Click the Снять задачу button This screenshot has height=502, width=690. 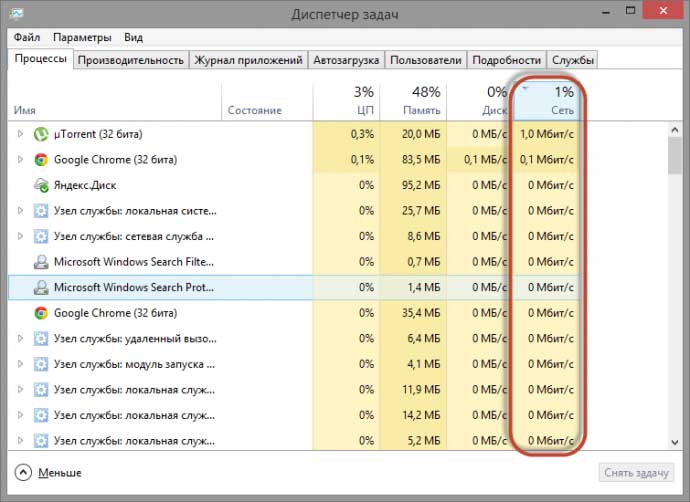click(636, 473)
